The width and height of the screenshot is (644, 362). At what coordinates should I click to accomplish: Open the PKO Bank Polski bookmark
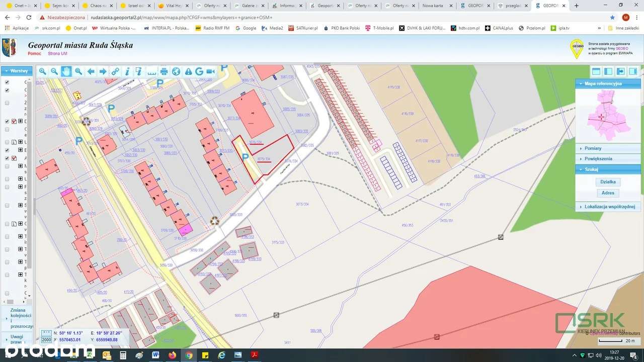tap(342, 28)
